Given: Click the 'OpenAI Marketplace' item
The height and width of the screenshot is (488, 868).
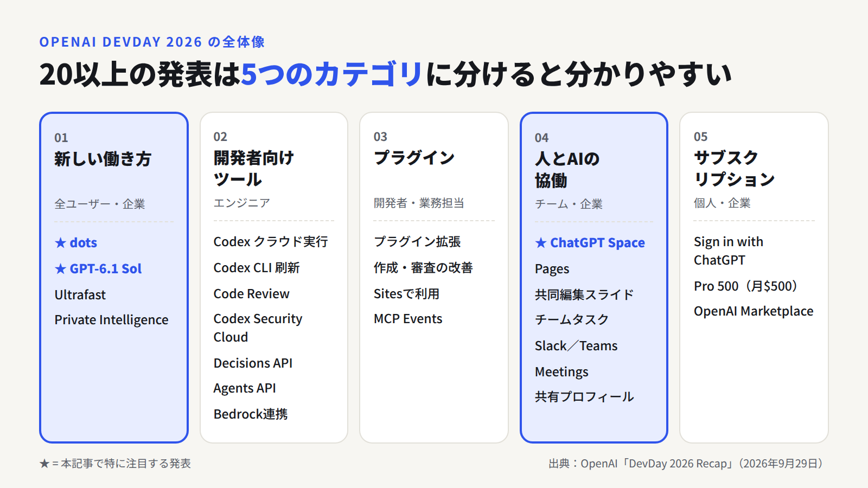Looking at the screenshot, I should point(754,311).
